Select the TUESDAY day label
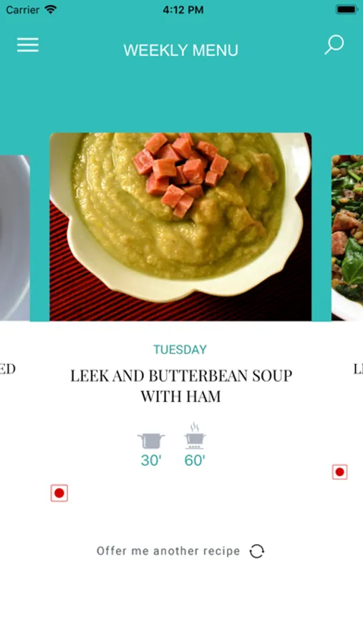This screenshot has height=644, width=363. coord(180,350)
